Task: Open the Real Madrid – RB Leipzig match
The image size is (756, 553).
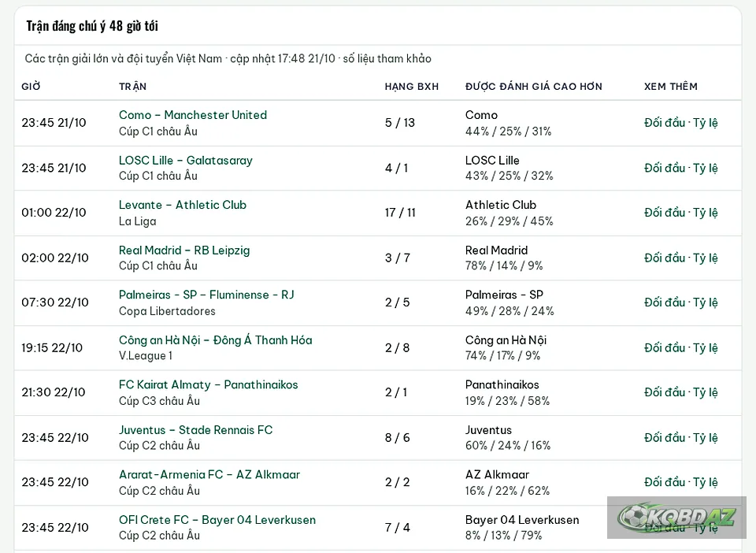Action: (184, 251)
